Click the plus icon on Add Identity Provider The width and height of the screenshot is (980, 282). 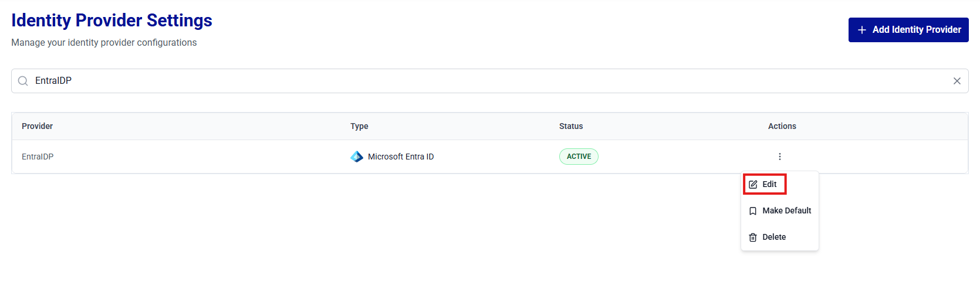point(861,30)
